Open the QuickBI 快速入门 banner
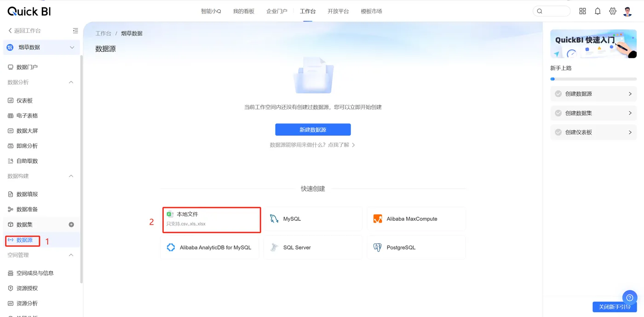644x317 pixels. point(593,44)
